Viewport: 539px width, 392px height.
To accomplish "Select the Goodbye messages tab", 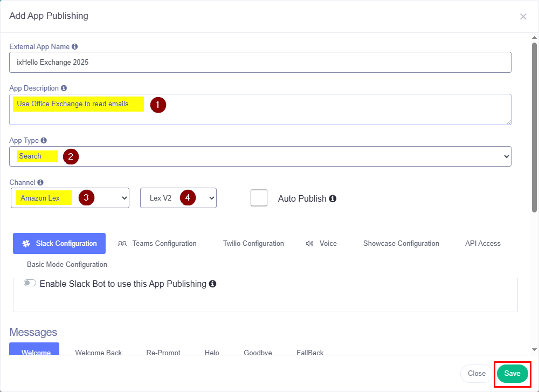I will [258, 352].
